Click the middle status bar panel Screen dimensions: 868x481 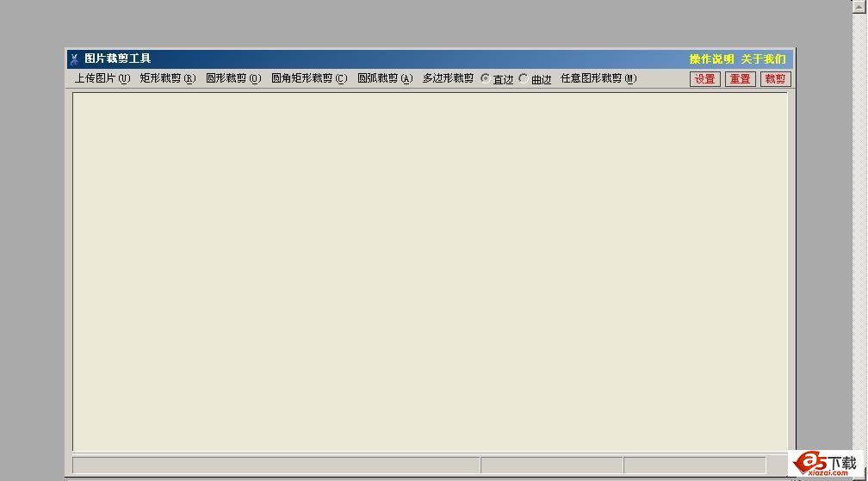coord(552,466)
